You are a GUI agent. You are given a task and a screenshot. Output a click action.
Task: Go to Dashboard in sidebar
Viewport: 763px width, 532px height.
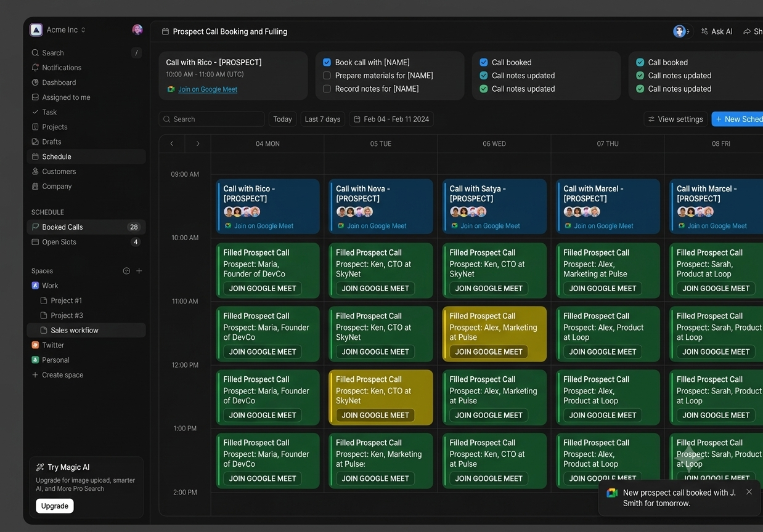point(86,83)
